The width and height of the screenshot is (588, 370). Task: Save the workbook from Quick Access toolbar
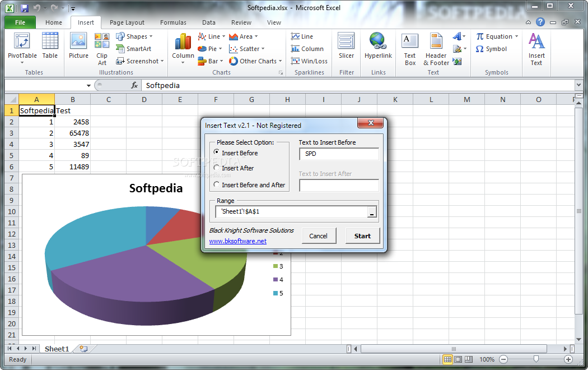point(25,8)
